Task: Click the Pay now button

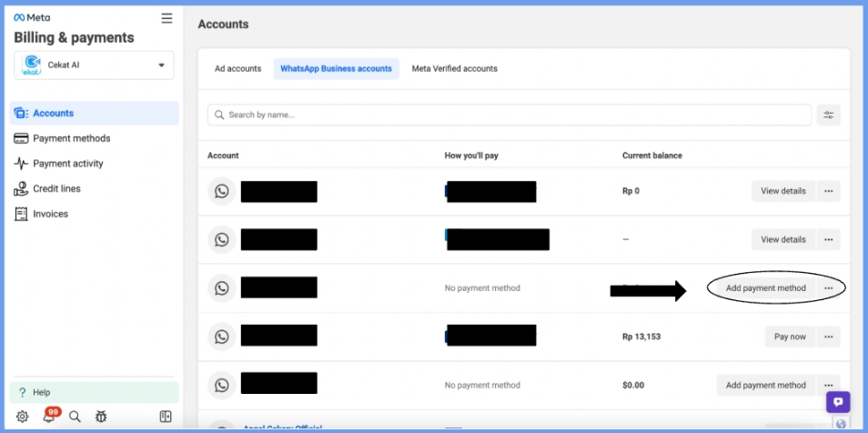Action: coord(789,337)
